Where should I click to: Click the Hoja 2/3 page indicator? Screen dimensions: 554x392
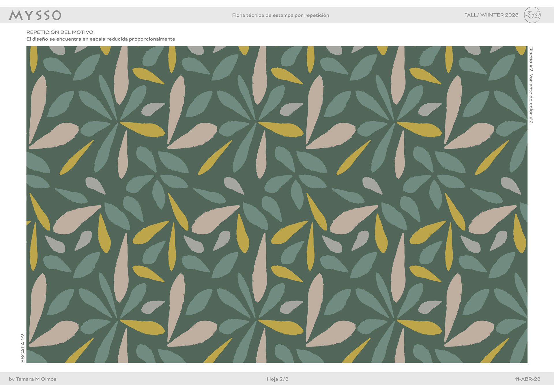[x=277, y=379]
